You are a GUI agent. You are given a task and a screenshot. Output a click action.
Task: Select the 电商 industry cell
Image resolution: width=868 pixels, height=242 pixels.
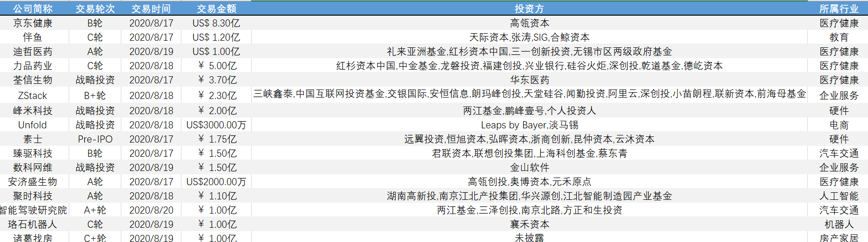pos(839,125)
